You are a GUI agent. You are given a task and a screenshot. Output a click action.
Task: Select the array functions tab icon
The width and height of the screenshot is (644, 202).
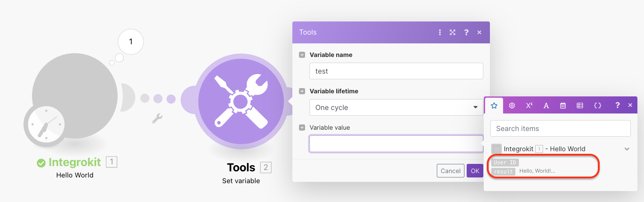pos(580,106)
